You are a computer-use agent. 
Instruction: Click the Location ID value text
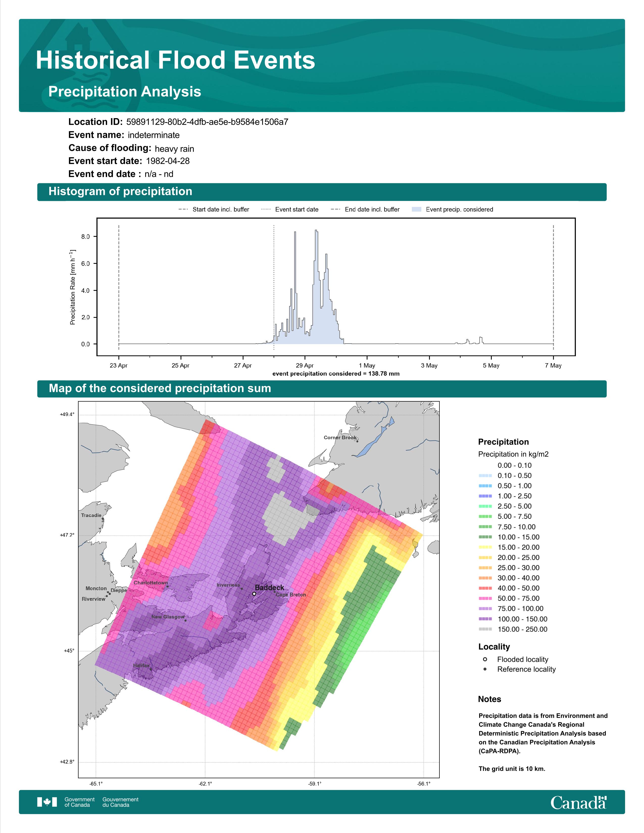point(207,122)
